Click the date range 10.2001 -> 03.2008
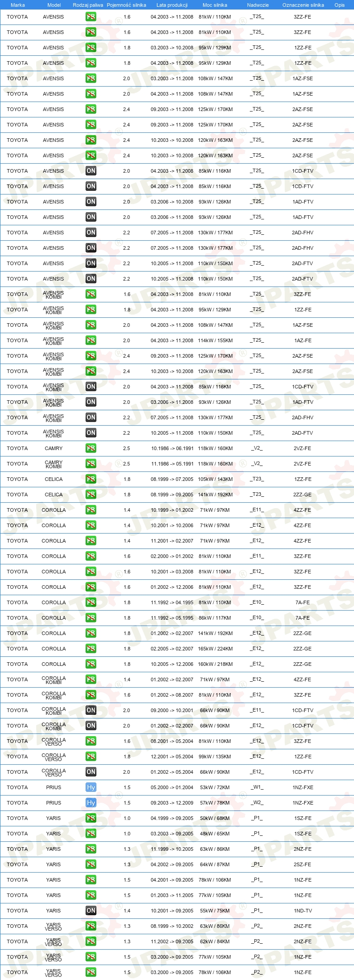The width and height of the screenshot is (354, 980). [172, 572]
